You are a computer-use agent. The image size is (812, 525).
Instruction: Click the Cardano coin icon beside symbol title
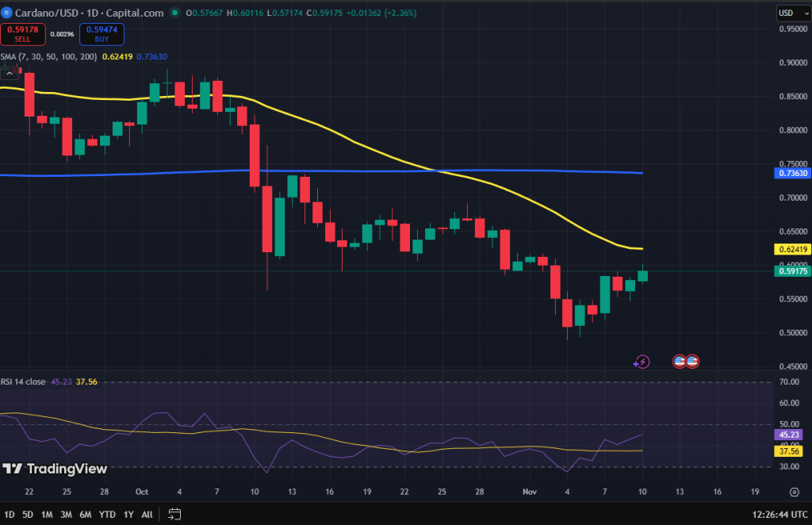click(x=7, y=13)
